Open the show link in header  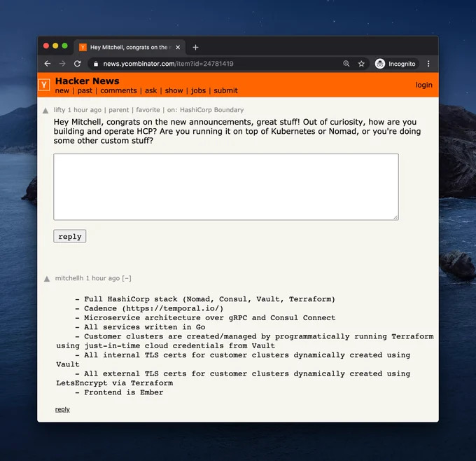174,90
